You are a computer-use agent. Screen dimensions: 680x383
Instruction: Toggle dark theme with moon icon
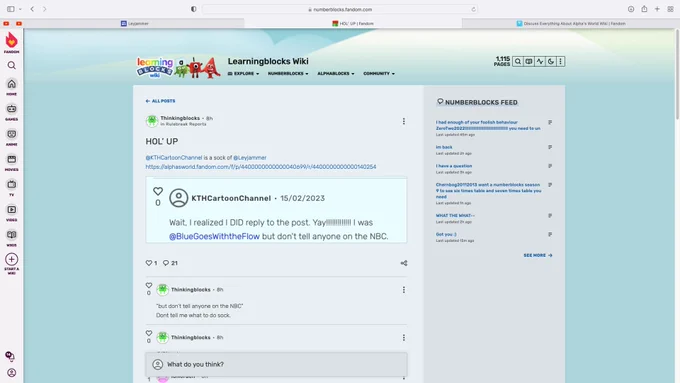(551, 62)
